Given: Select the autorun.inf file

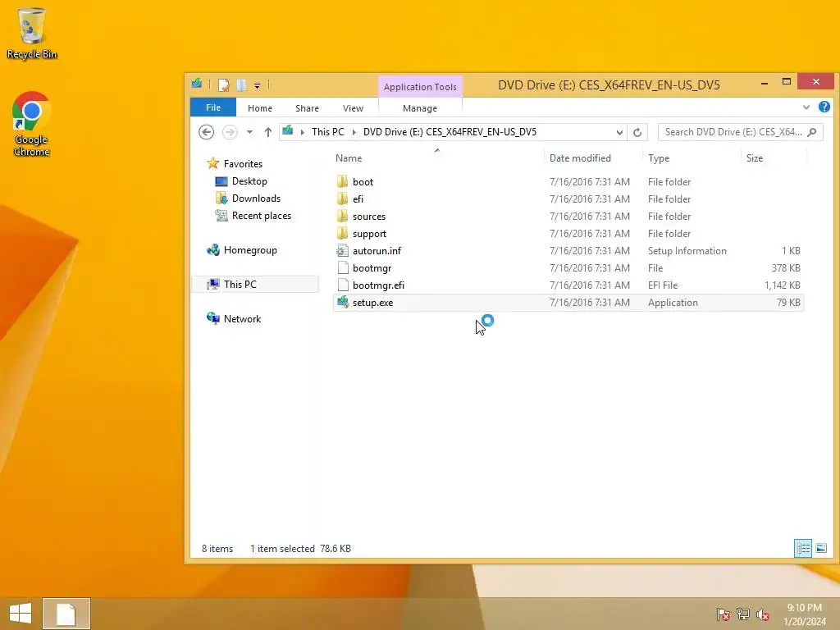Looking at the screenshot, I should [368, 251].
